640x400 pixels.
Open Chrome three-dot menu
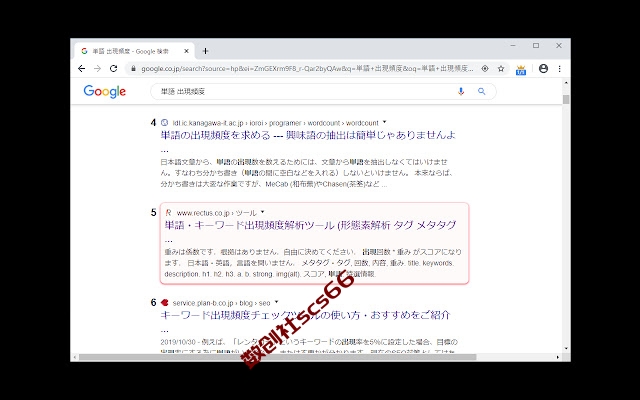coord(560,69)
